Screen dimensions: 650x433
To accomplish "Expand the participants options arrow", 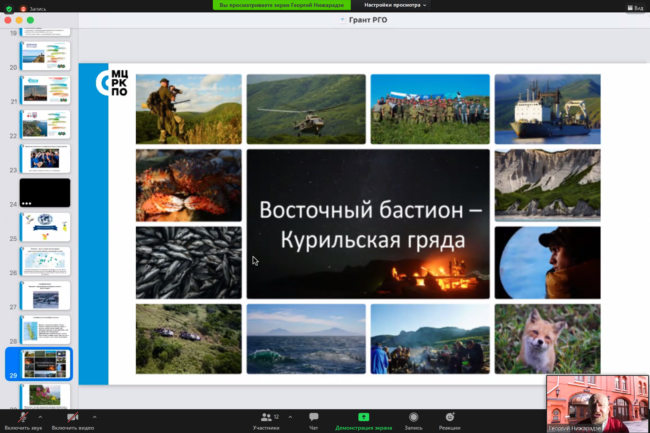I will pos(290,417).
